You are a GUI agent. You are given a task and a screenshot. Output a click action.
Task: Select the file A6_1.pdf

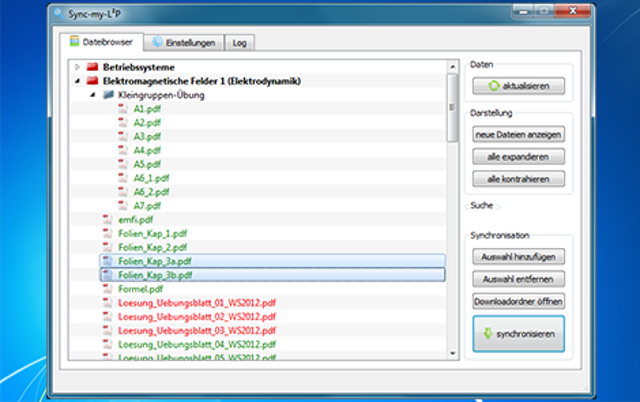[151, 178]
